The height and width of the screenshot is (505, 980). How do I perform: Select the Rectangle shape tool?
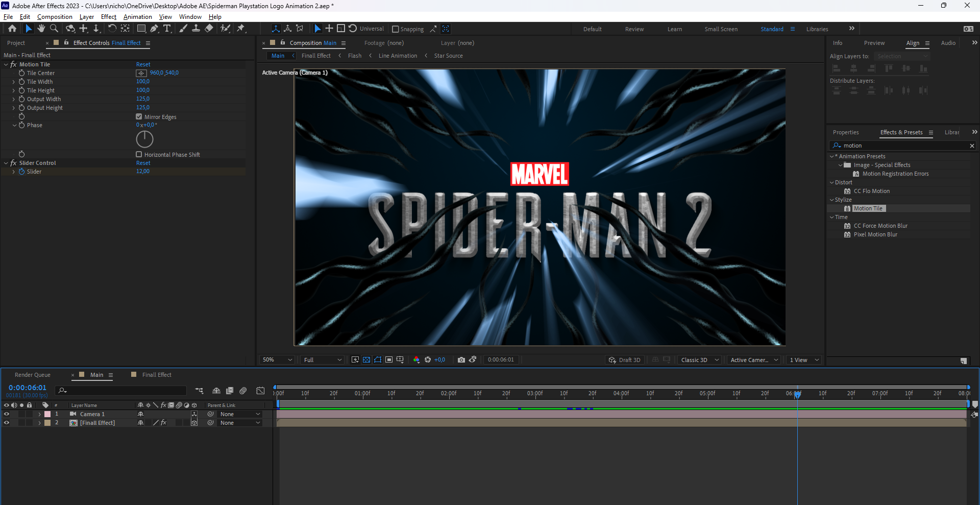tap(141, 29)
